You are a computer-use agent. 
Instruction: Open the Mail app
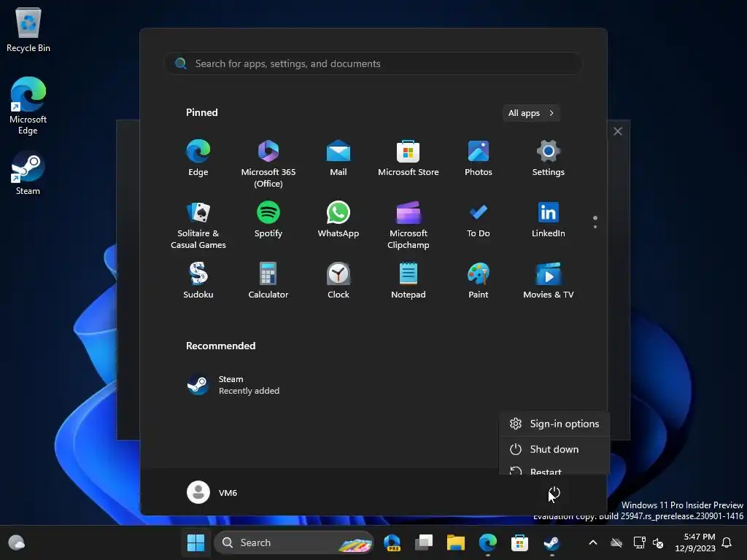coord(338,158)
